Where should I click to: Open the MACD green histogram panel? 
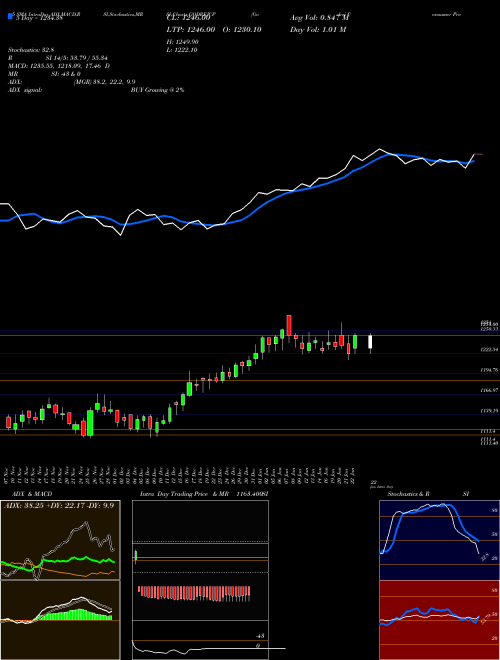(60, 620)
